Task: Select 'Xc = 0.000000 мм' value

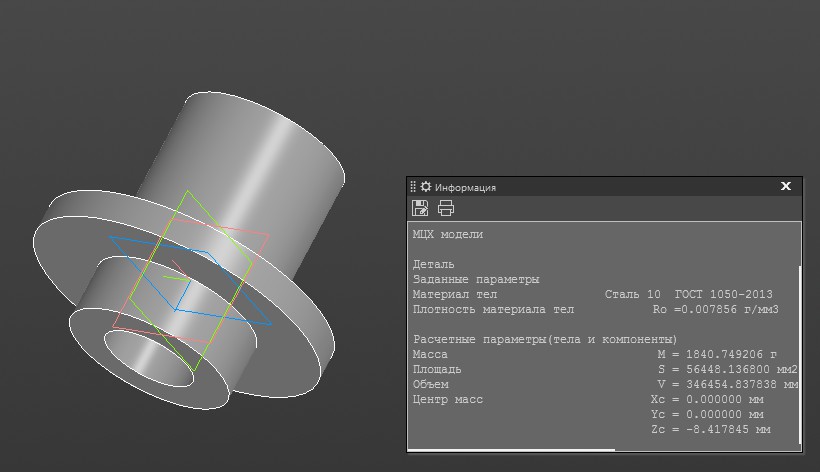Action: [707, 399]
